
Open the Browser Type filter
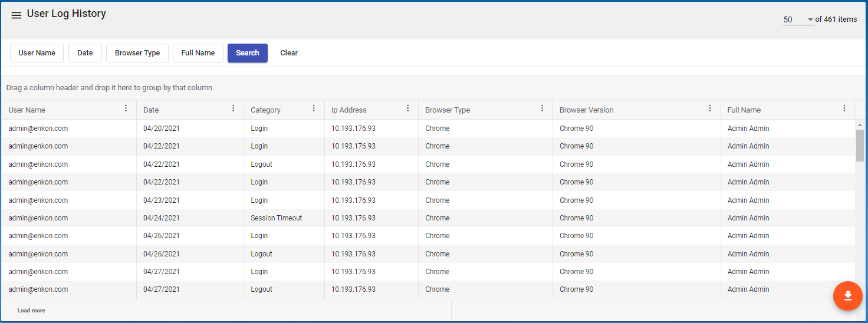tap(137, 53)
